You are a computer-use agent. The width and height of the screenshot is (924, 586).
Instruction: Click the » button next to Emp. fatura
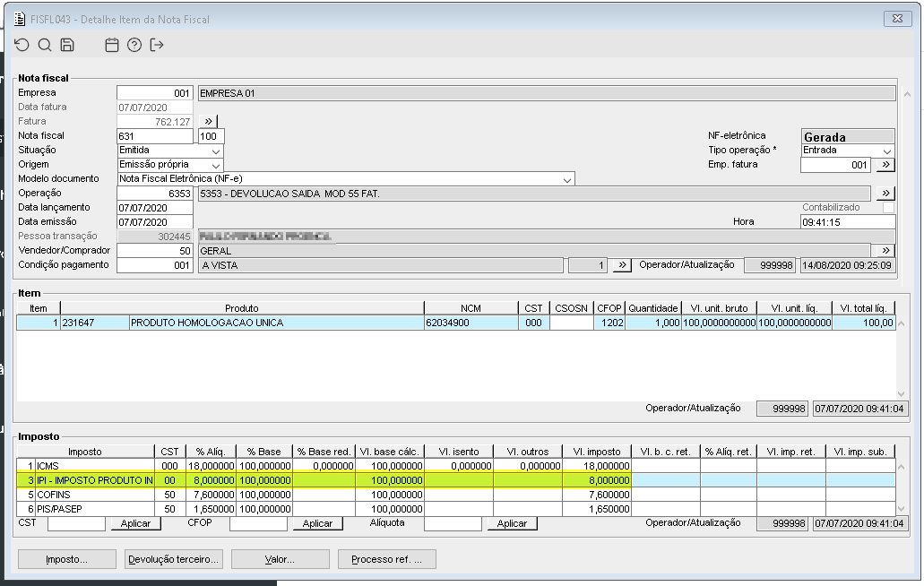point(885,165)
